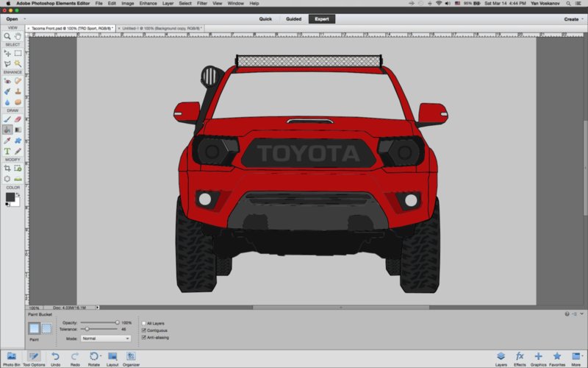This screenshot has height=368, width=588.
Task: Expand the Open dropdown arrow
Action: coord(25,19)
